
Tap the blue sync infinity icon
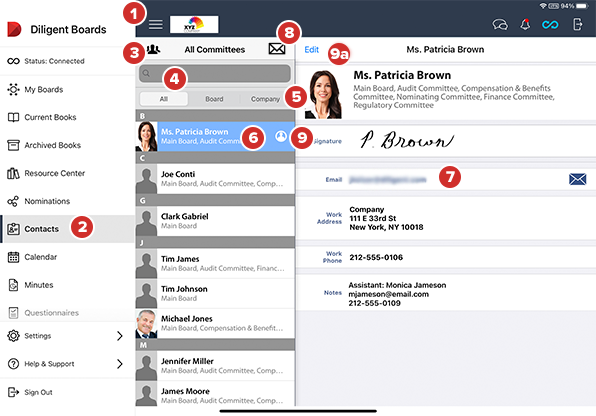tap(550, 25)
